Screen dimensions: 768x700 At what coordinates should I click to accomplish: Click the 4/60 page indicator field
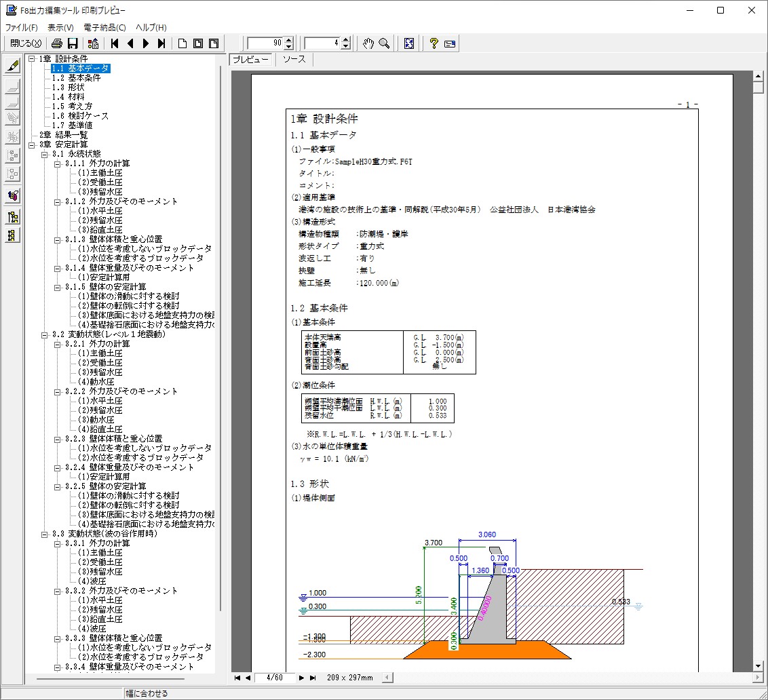(x=274, y=678)
